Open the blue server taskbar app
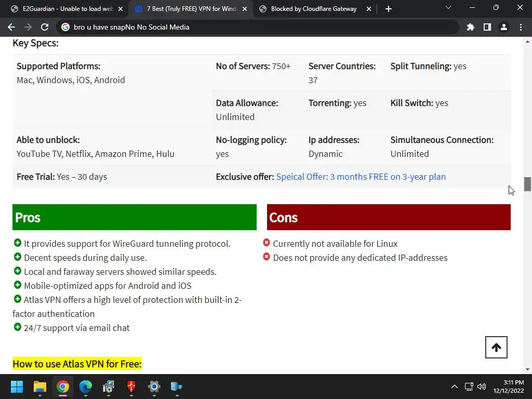 coord(177,387)
